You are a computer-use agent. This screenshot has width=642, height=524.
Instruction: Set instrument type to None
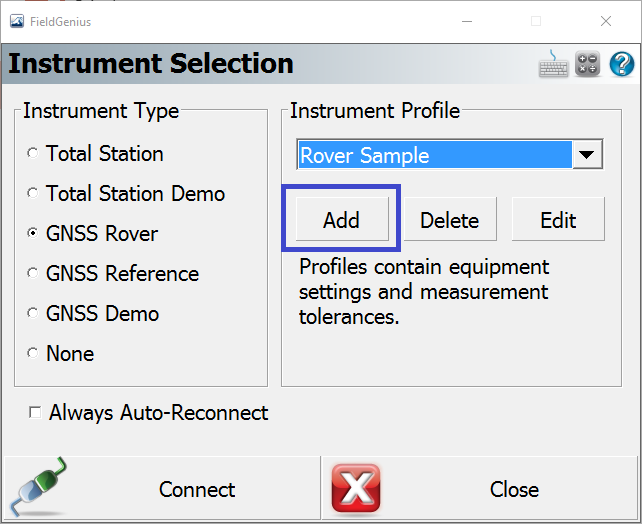(x=34, y=354)
